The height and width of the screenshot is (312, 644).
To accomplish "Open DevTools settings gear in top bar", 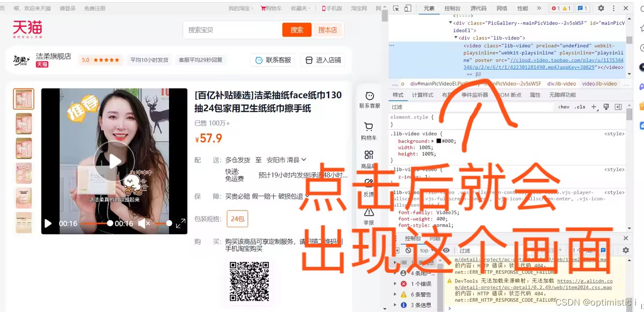I will point(601,8).
